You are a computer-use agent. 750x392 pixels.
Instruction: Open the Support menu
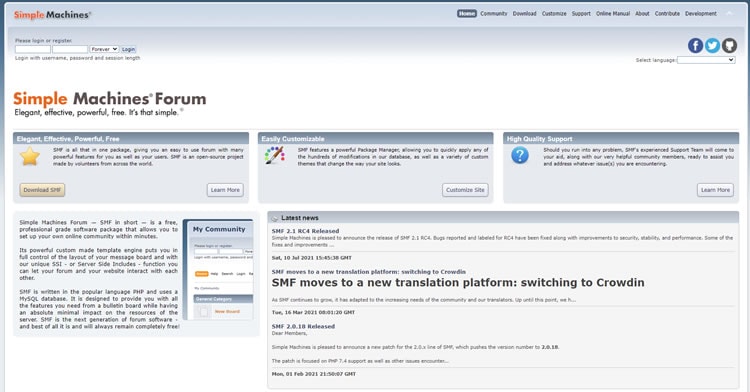click(x=581, y=13)
